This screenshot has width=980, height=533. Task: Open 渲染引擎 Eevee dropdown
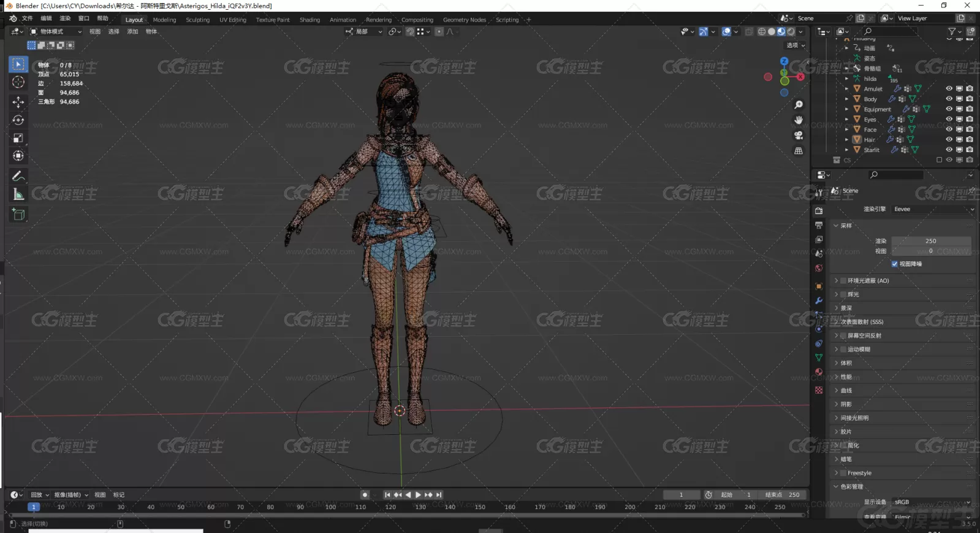click(x=933, y=209)
